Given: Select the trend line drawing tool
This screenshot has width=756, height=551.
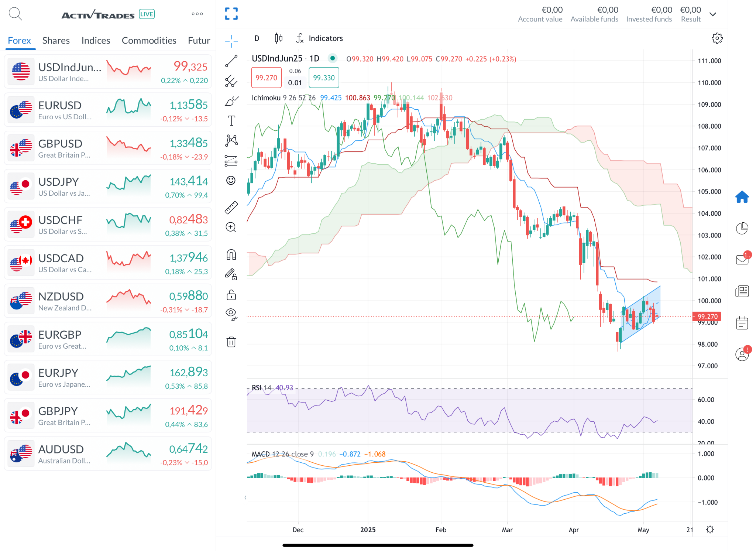Looking at the screenshot, I should click(x=231, y=61).
